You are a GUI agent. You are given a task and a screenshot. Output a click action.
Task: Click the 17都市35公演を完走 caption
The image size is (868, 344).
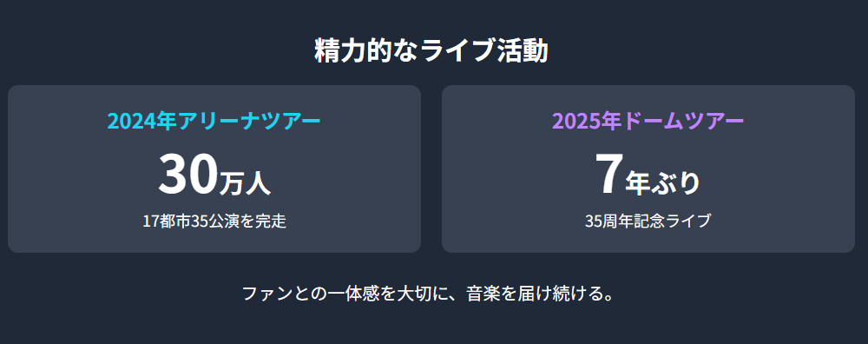(214, 221)
